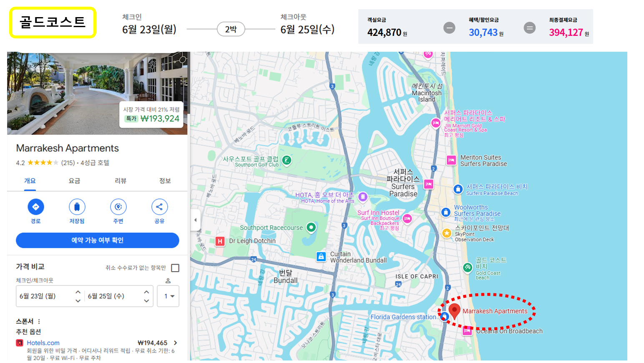Click the 424,870 room rate amount
Screen dimensions: 644x363
click(x=384, y=32)
